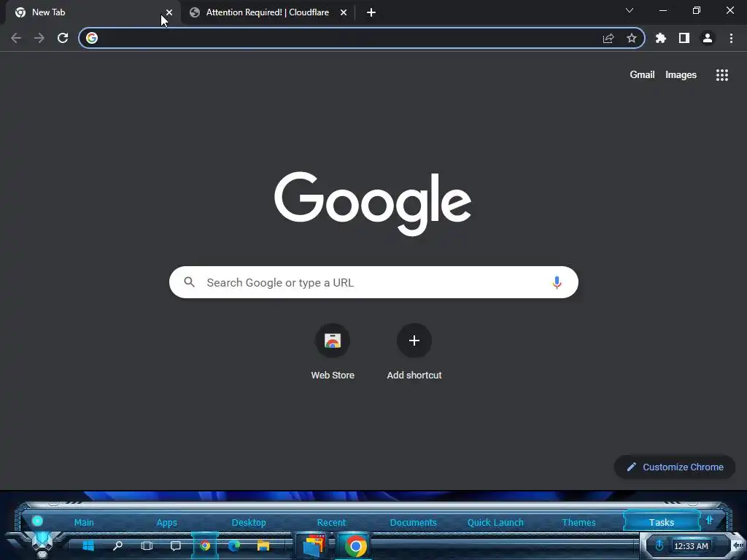Image resolution: width=747 pixels, height=560 pixels.
Task: Switch to the Recent dock tab
Action: [331, 522]
